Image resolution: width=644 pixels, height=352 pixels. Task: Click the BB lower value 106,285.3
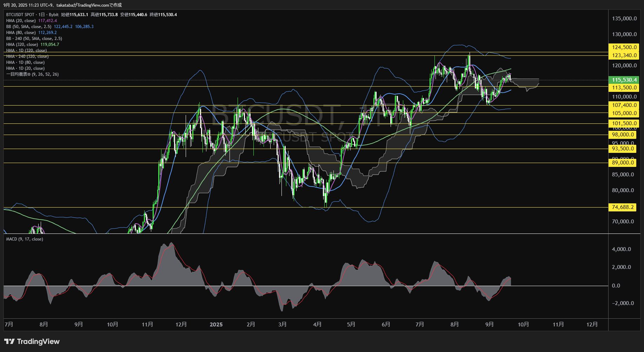click(x=84, y=27)
